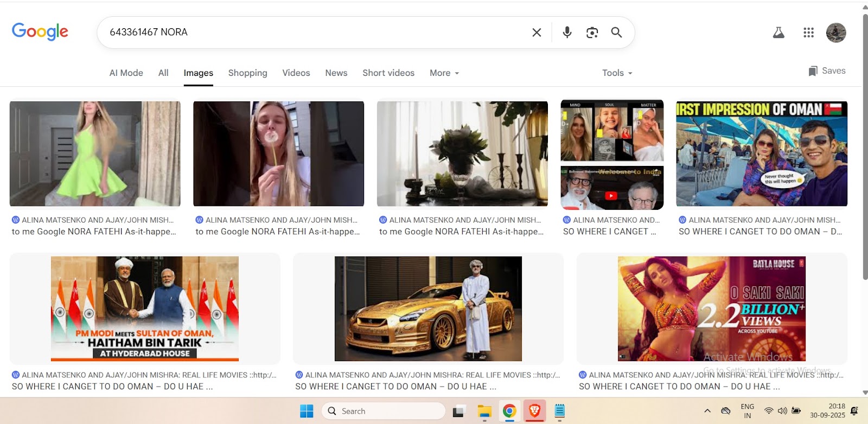This screenshot has height=424, width=868.
Task: Open the First Impression of Oman thumbnail
Action: pyautogui.click(x=761, y=154)
